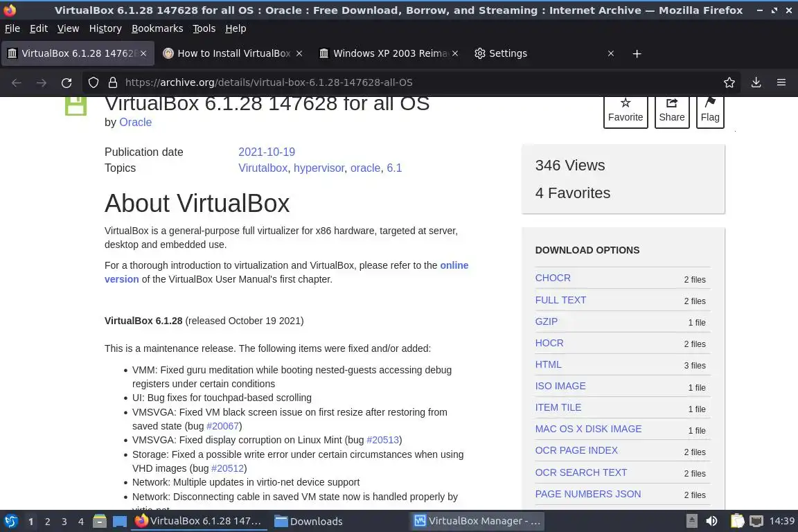Close the Settings tab
This screenshot has width=798, height=532.
coord(611,53)
